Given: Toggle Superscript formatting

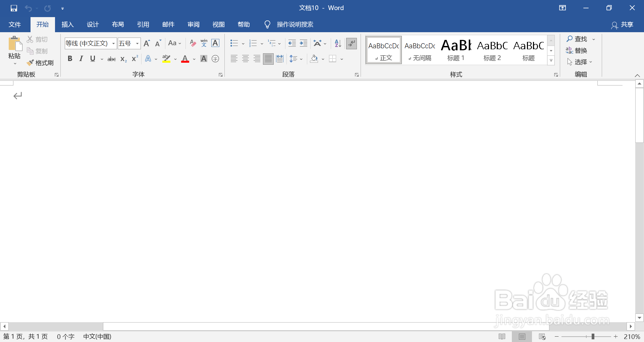Looking at the screenshot, I should point(135,59).
